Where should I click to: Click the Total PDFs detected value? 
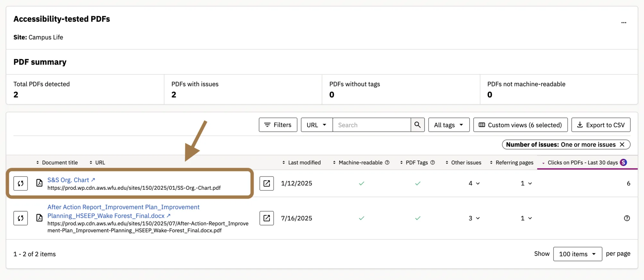[x=16, y=95]
